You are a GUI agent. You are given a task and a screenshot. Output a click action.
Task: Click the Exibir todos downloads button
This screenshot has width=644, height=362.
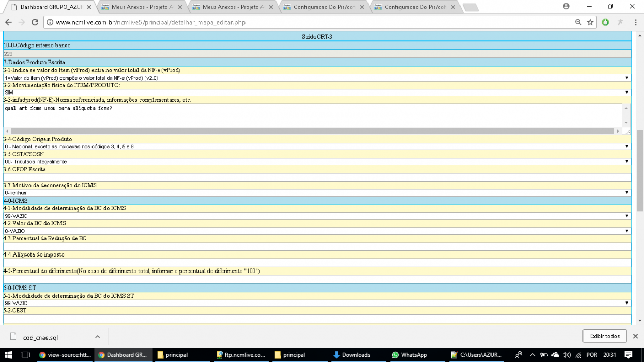(605, 336)
